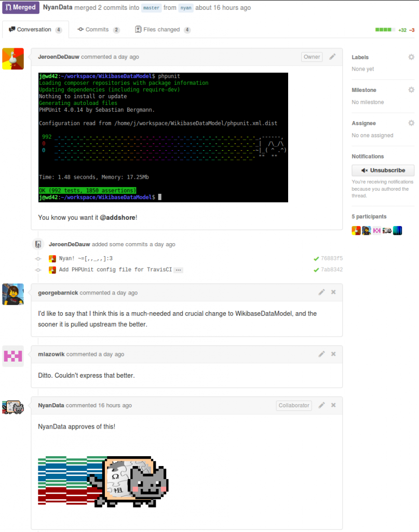Open commit hash 76883f5
This screenshot has width=419, height=532.
pos(332,259)
